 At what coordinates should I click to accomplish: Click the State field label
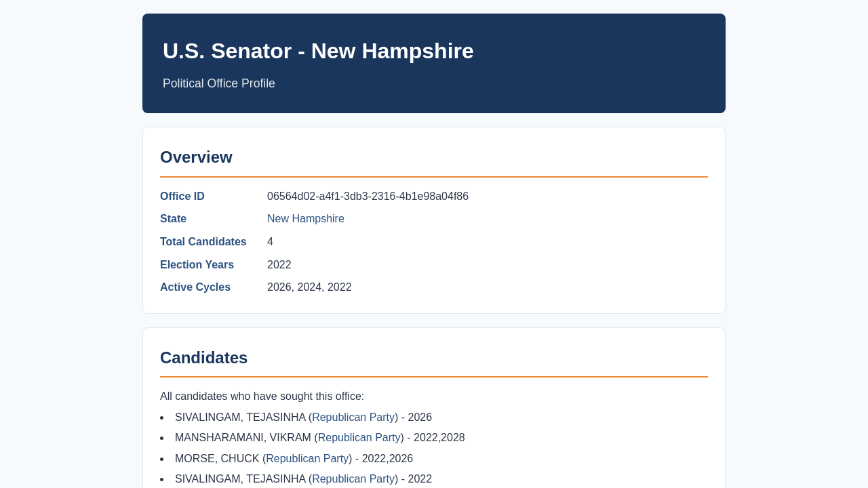(x=173, y=219)
